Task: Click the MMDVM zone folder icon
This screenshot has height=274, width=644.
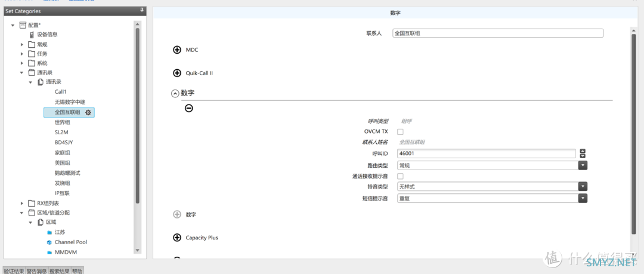Action: 49,252
